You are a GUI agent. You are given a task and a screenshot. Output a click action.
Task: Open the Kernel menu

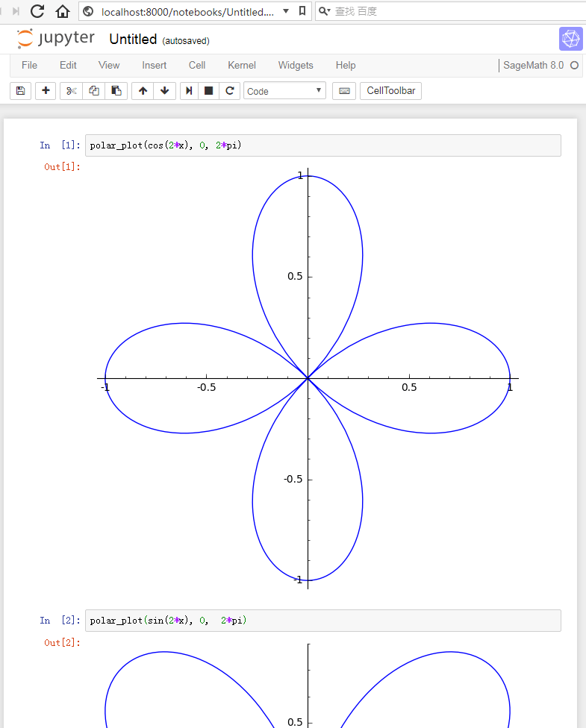click(x=242, y=66)
